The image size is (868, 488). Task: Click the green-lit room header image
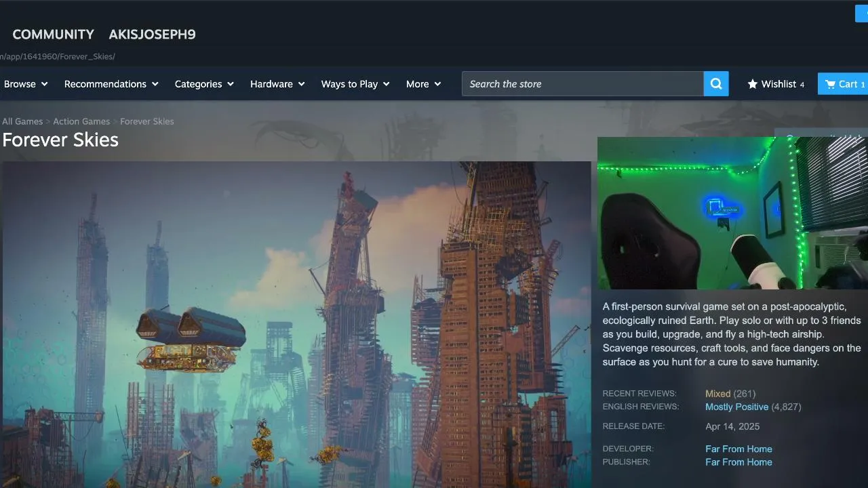732,213
